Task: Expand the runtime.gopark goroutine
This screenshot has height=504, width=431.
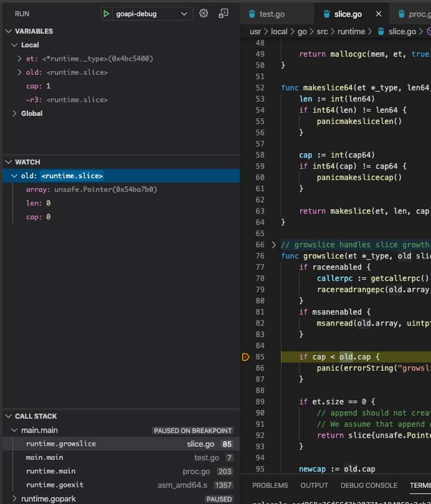Action: 14,499
